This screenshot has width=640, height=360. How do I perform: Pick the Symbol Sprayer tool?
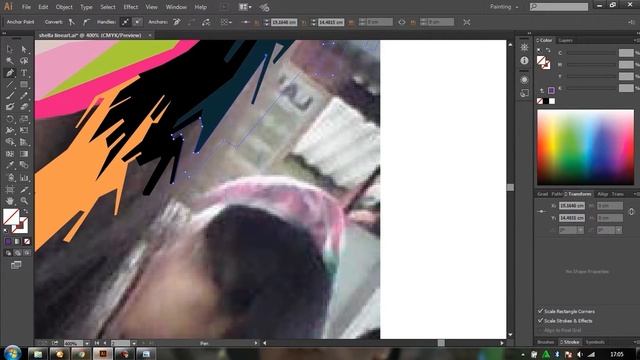[10, 178]
